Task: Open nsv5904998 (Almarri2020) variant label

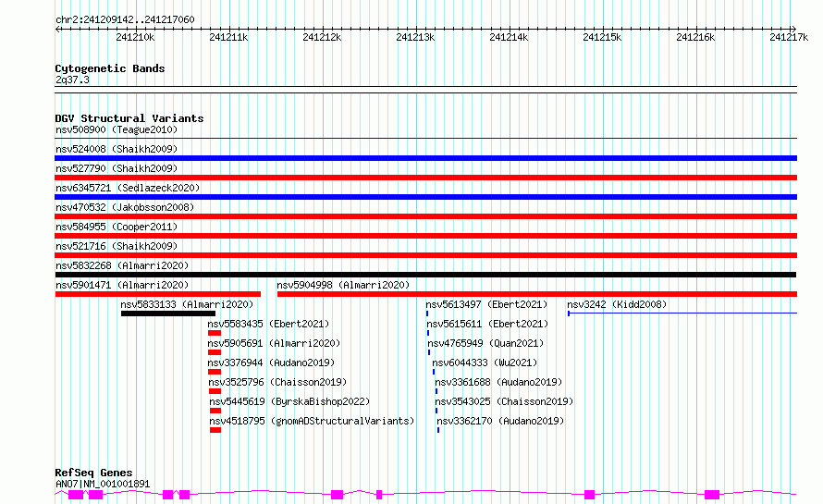Action: pyautogui.click(x=343, y=285)
